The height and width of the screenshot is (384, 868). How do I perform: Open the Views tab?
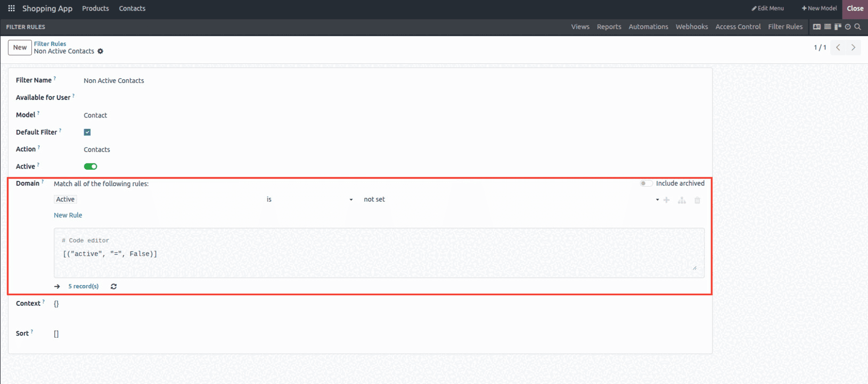click(580, 27)
